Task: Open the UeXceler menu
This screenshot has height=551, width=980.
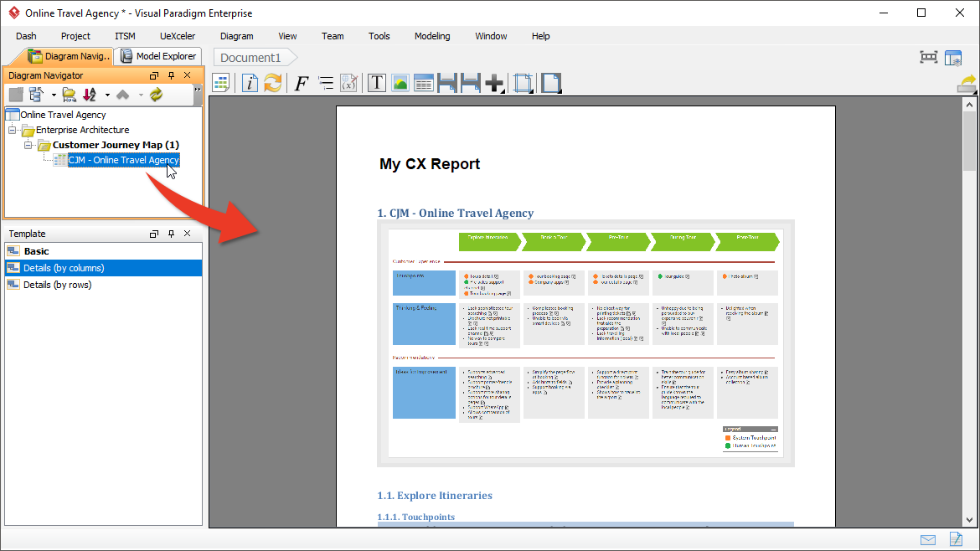Action: click(178, 36)
